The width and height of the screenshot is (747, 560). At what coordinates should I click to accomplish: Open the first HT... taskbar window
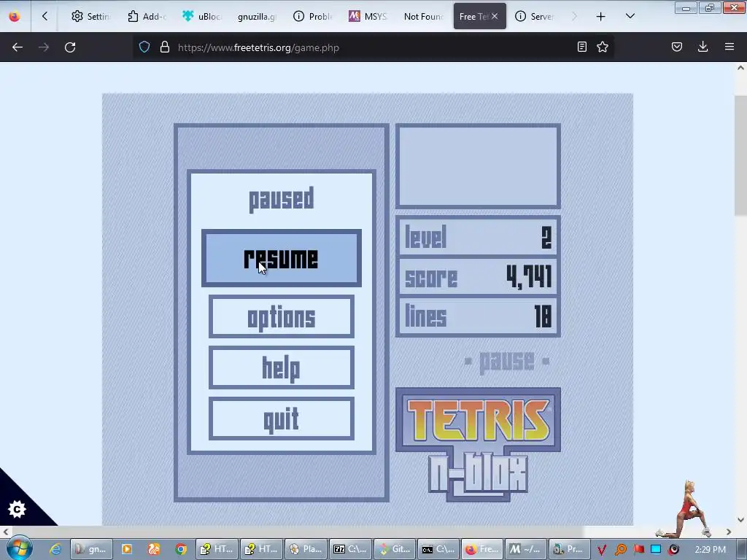pyautogui.click(x=217, y=550)
